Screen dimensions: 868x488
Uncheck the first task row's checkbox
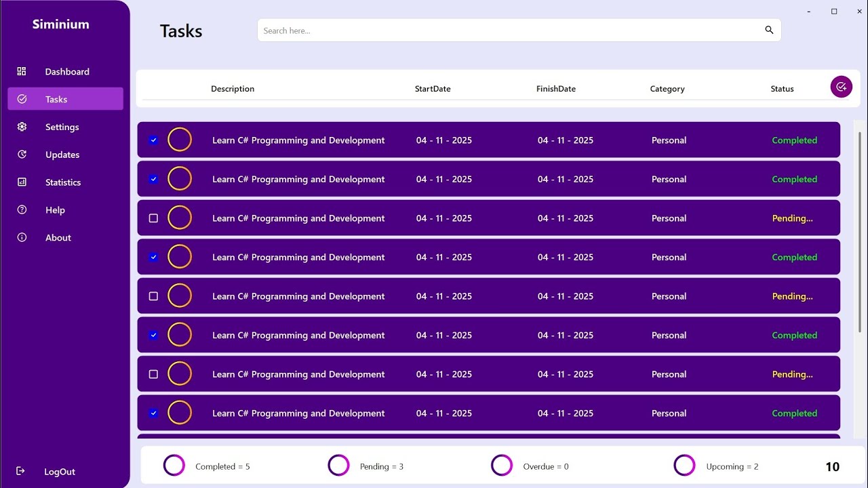pos(153,140)
